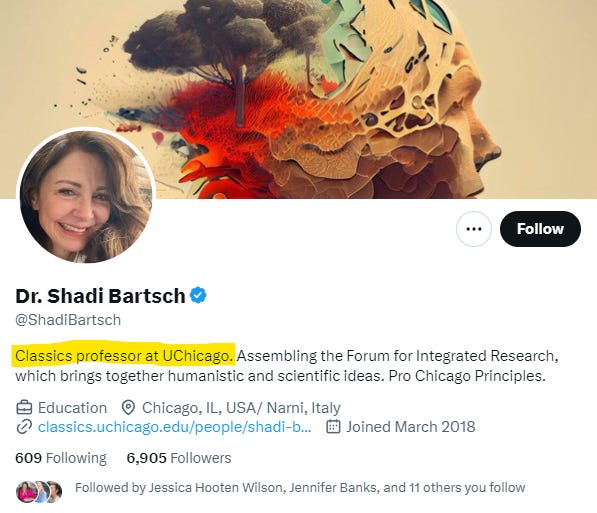Click the Joined March 2018 text
597x513 pixels.
(x=411, y=427)
